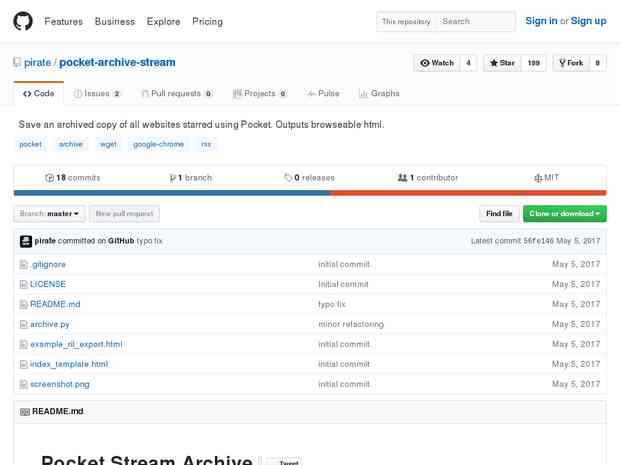This screenshot has height=465, width=620.
Task: Click the Watch button
Action: point(437,63)
